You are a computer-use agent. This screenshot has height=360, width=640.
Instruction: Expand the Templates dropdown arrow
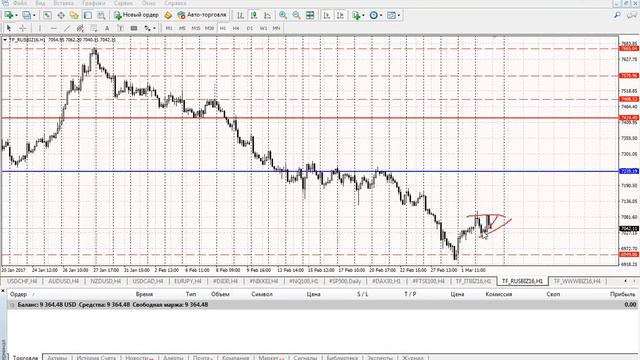point(399,16)
